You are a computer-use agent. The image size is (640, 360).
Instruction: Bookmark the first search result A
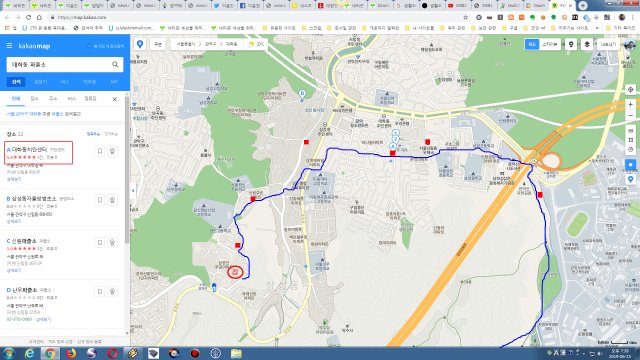(x=100, y=151)
